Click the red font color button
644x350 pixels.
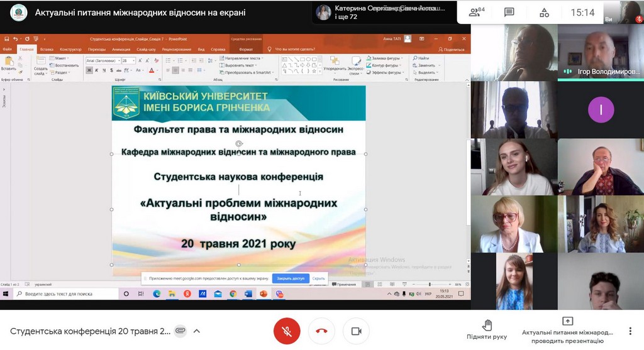click(x=151, y=70)
